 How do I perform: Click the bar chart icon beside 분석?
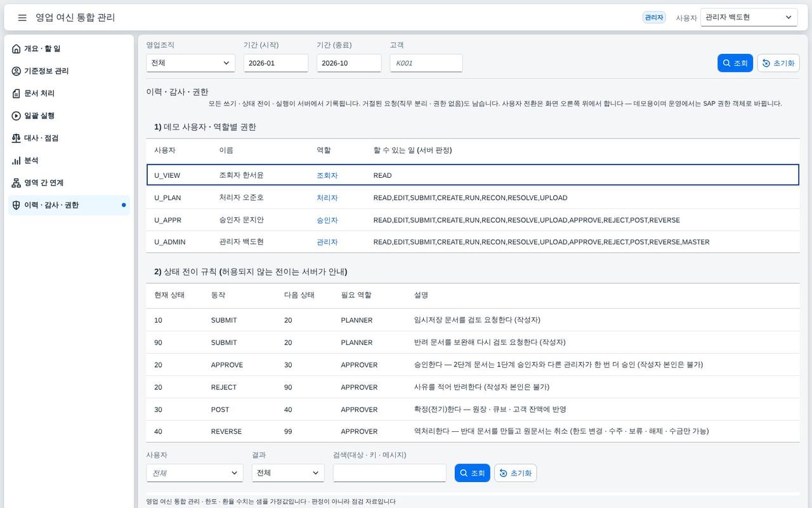(x=16, y=161)
